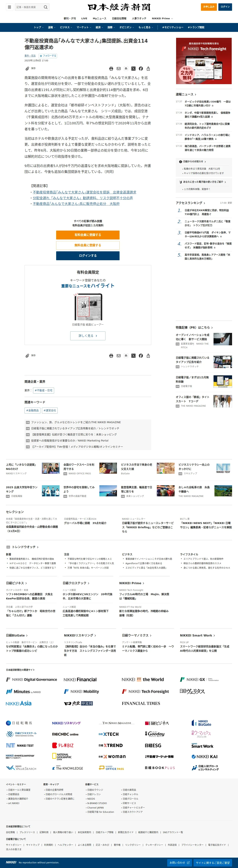Open the #モビリティショー topic
The width and height of the screenshot is (238, 868).
pos(173,27)
